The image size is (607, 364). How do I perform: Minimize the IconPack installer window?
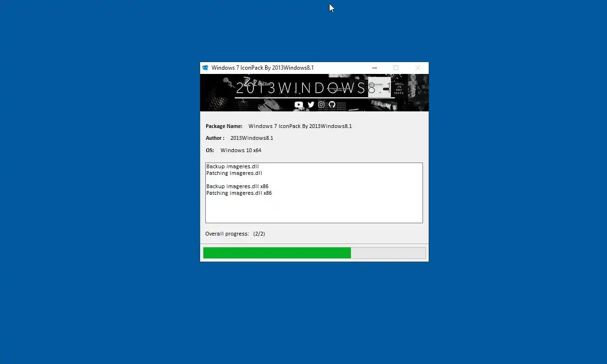click(x=374, y=68)
